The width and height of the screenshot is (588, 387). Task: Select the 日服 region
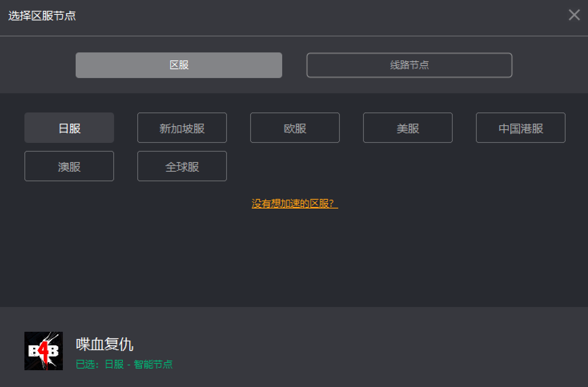[x=69, y=128]
